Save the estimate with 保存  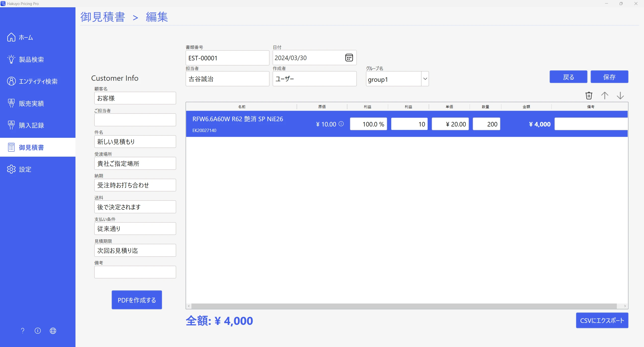(x=610, y=77)
